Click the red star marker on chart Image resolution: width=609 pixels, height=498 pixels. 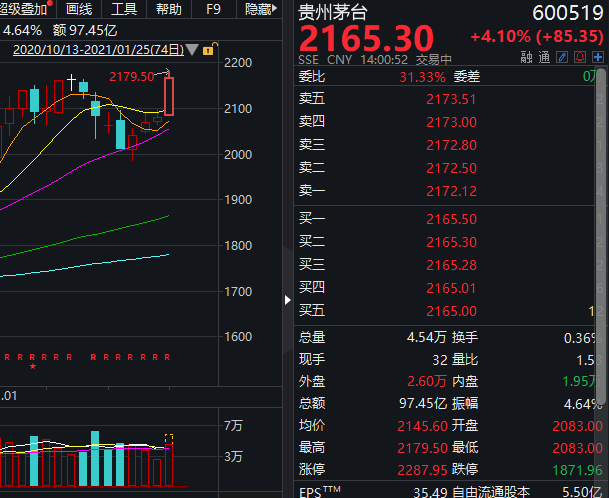(33, 368)
